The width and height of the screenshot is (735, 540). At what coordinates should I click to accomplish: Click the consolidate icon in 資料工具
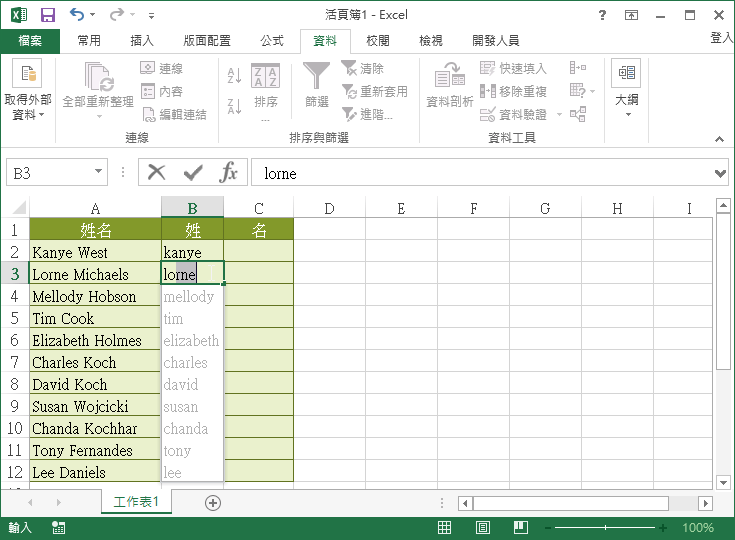click(578, 68)
